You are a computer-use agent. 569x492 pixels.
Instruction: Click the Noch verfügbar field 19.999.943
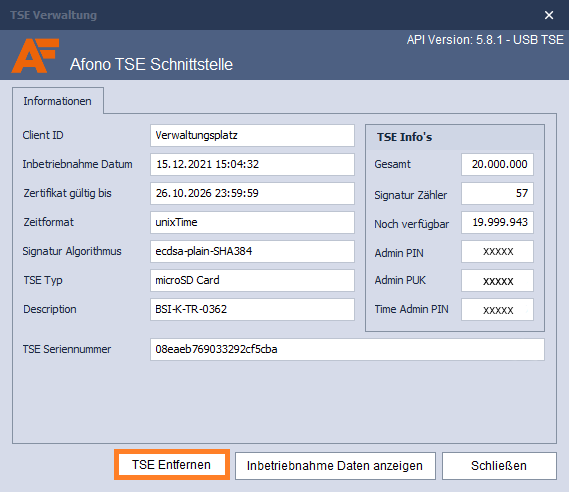point(497,222)
